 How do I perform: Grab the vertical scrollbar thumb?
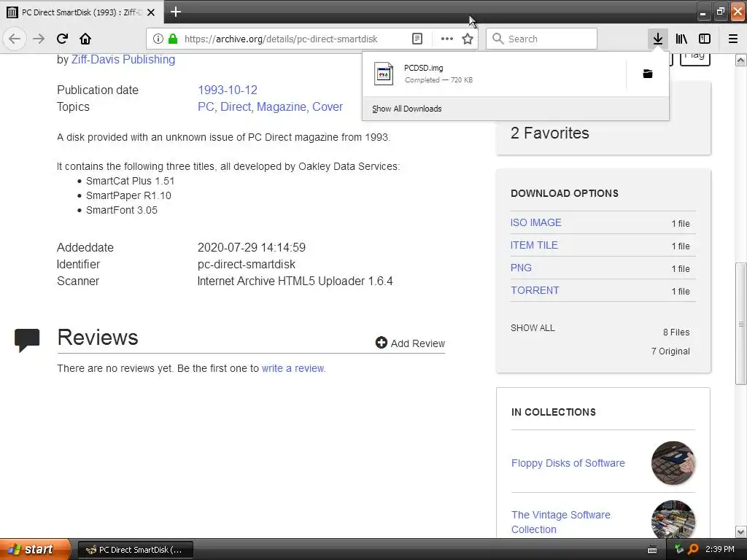click(x=741, y=323)
